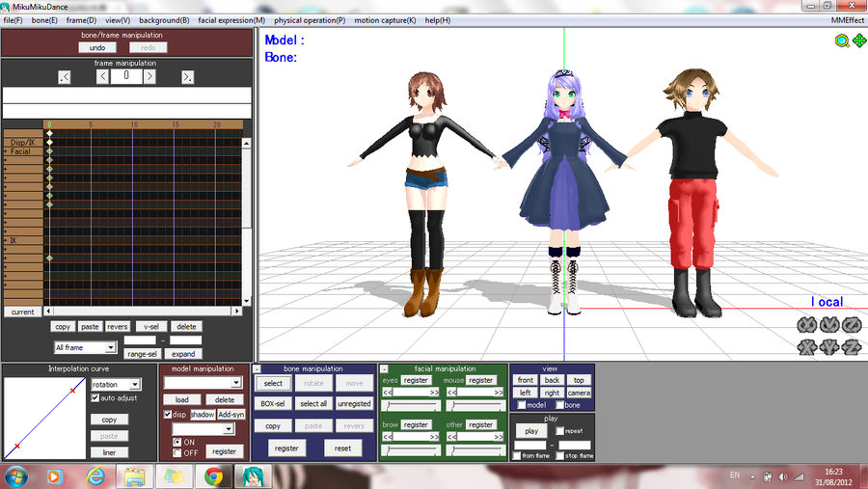Screen dimensions: 868x489
Task: Select the ON radio button
Action: tap(176, 442)
